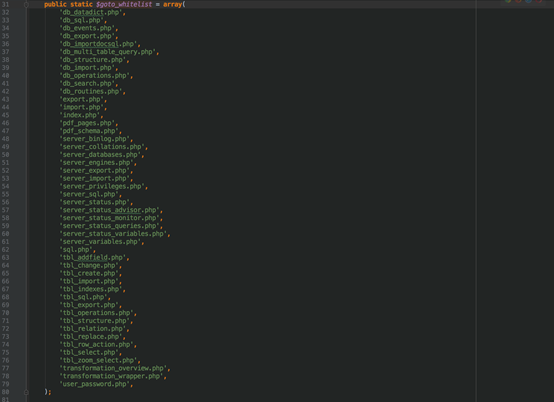Collapse the $goto_whitelist array fold marker

point(26,5)
